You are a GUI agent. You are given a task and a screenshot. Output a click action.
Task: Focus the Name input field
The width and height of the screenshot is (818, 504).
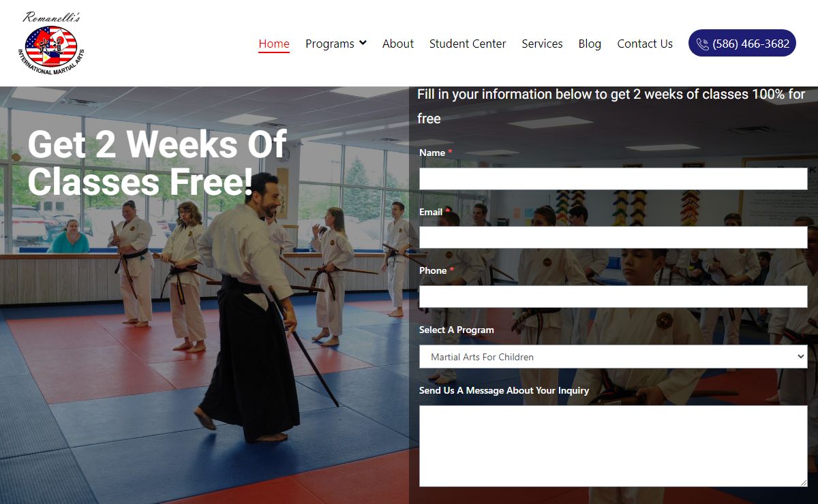click(x=613, y=179)
